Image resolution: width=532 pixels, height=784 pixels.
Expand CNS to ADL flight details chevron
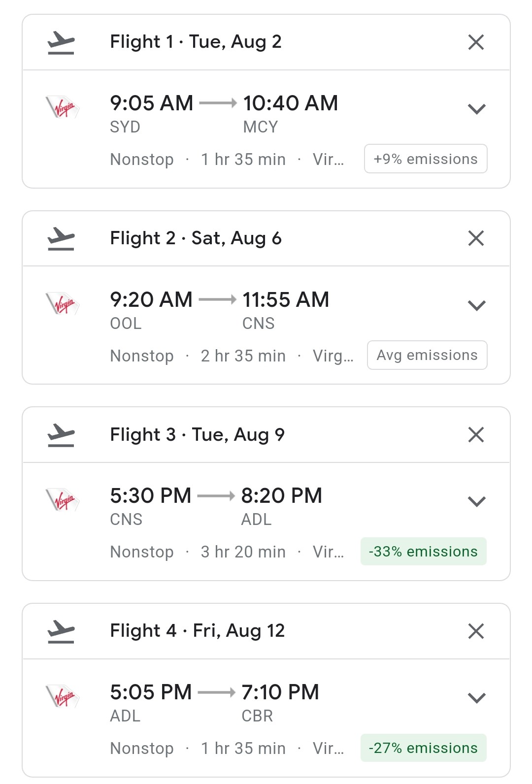476,501
